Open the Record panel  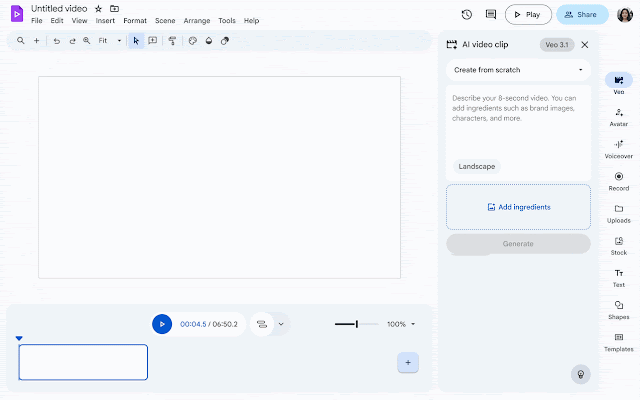coord(618,180)
